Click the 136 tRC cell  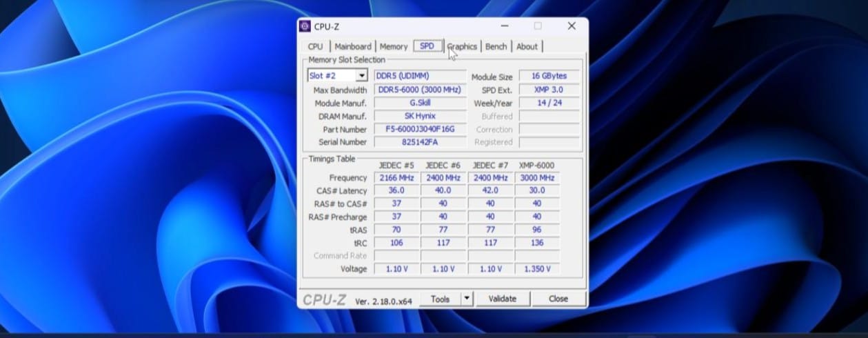click(x=537, y=243)
